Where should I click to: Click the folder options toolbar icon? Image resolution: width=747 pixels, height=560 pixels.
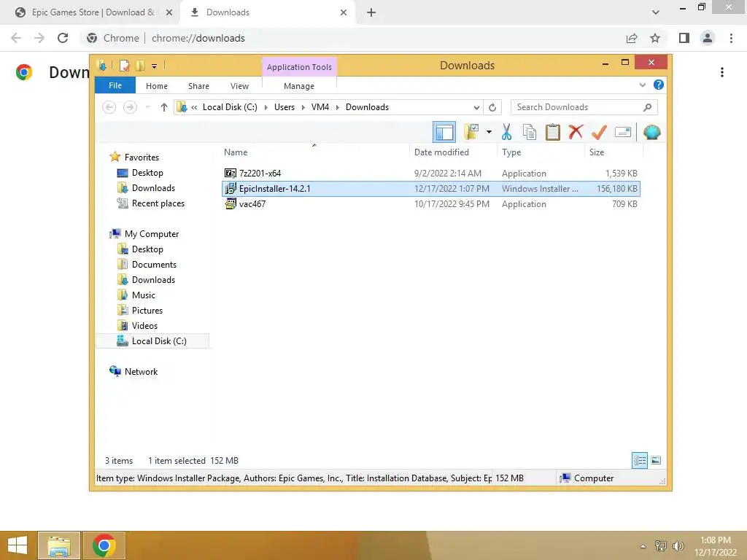tap(472, 132)
